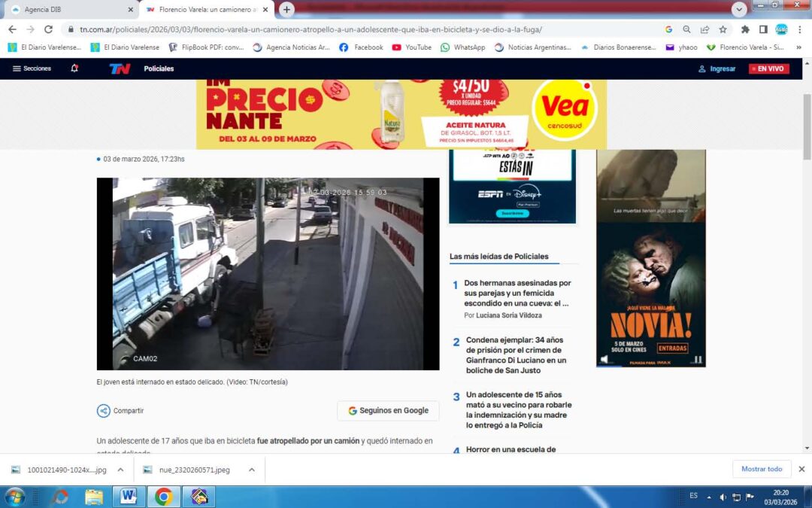Click the address bar URL
Screen dimensions: 812x508
[311, 29]
